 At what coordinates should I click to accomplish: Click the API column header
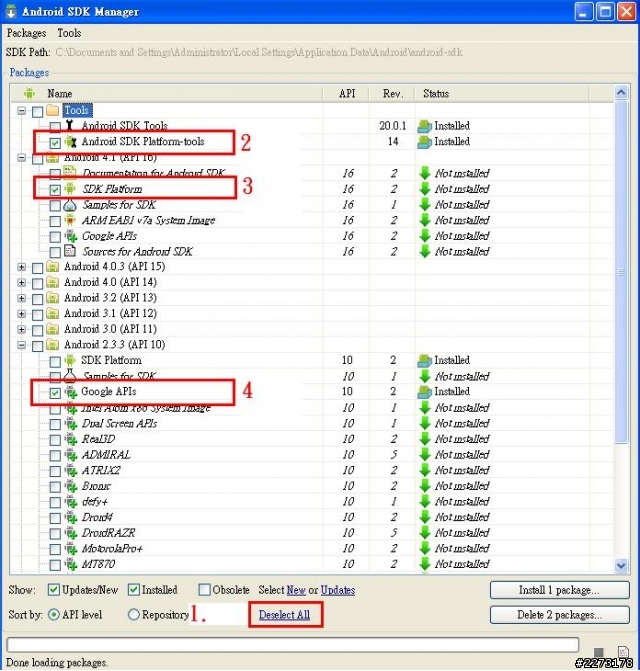click(347, 93)
